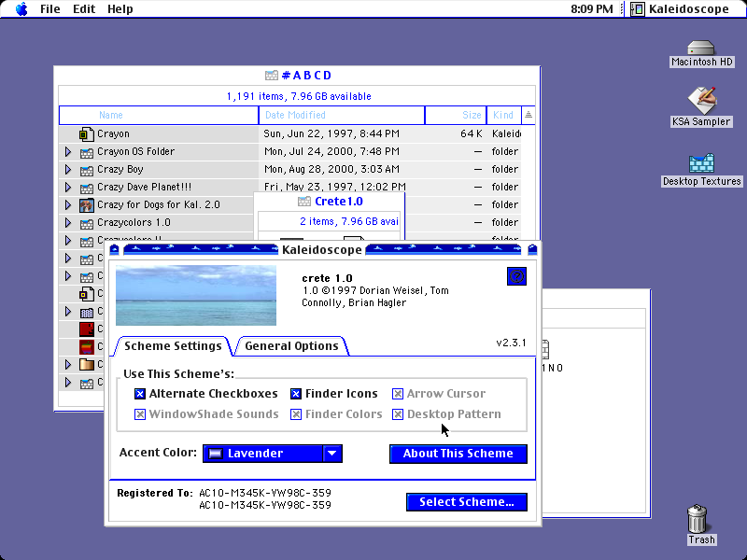Click the Crete 1.0 window title icon
This screenshot has width=747, height=560.
(x=304, y=202)
